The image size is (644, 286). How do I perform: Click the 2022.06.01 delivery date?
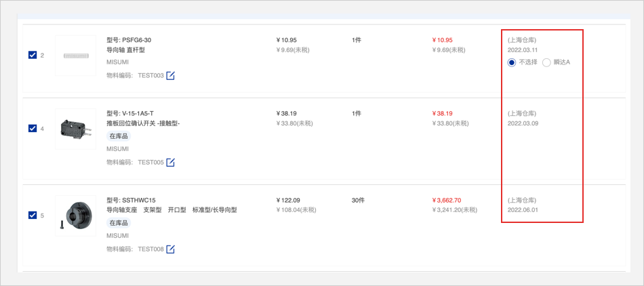523,210
